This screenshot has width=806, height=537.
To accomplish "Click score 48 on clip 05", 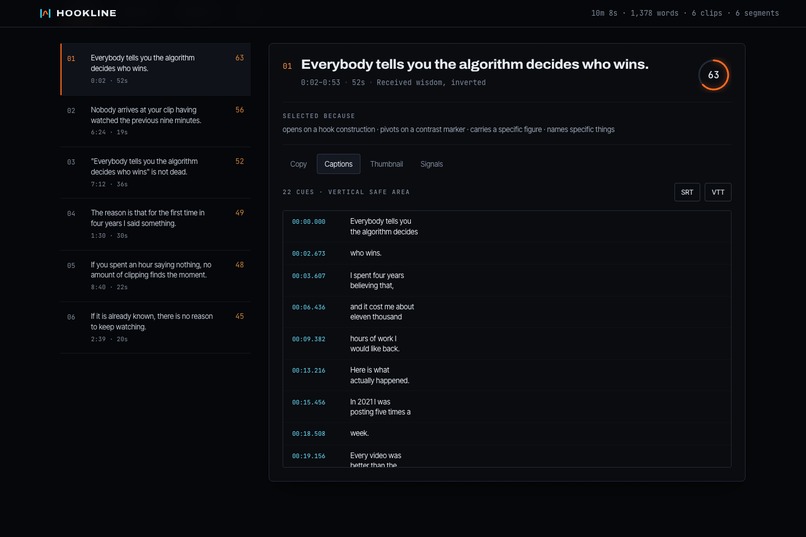I will pos(240,265).
